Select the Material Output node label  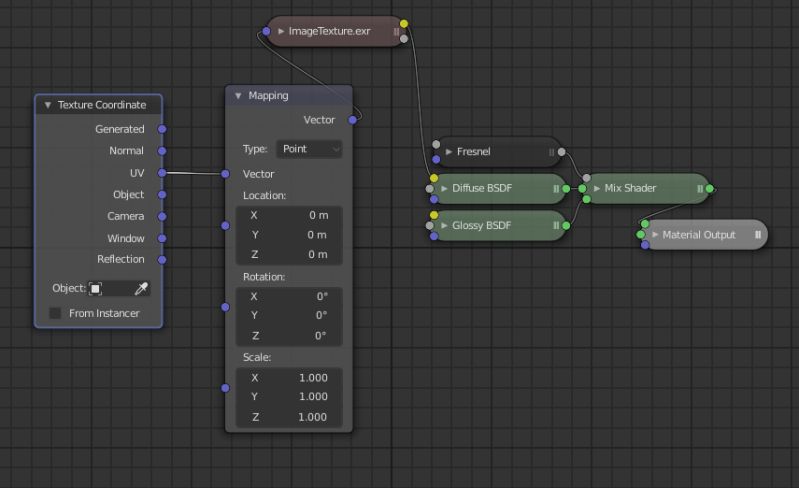point(699,235)
